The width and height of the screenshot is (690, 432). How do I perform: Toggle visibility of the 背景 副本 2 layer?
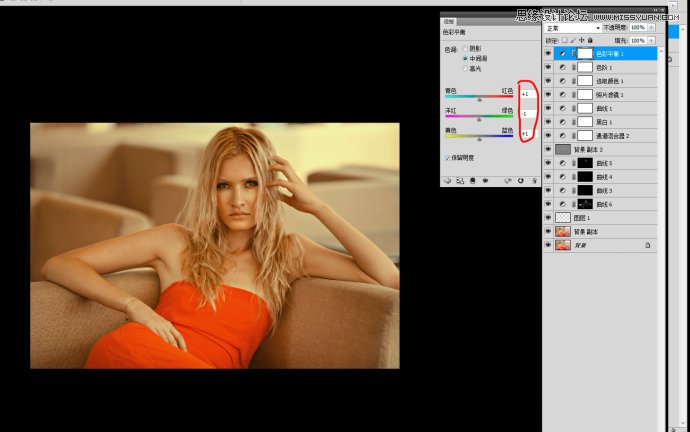548,150
